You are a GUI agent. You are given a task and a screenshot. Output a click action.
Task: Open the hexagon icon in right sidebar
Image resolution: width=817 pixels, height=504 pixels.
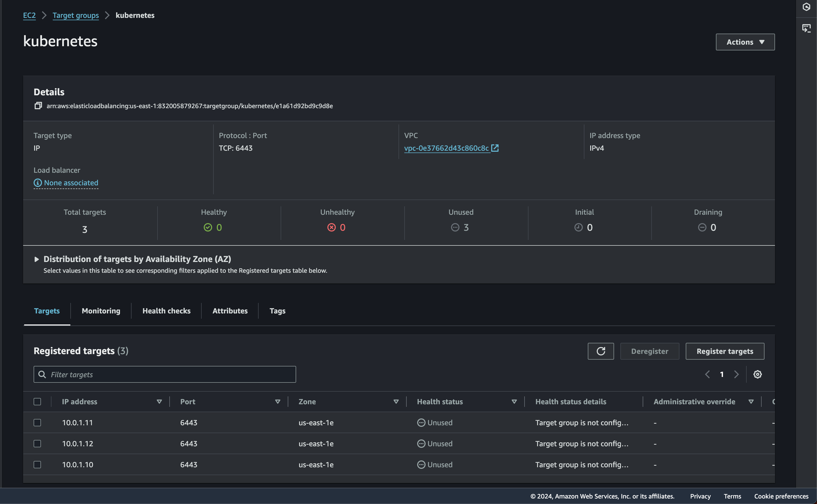(x=806, y=7)
